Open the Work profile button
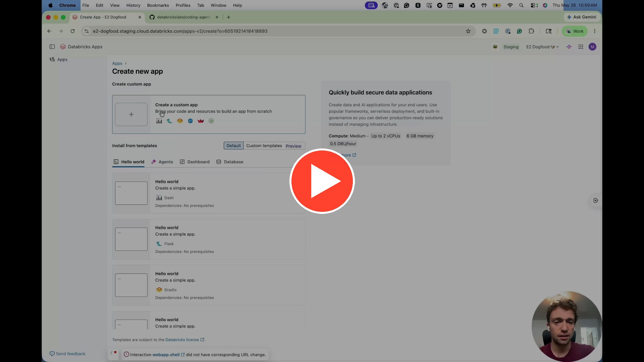644x362 pixels. (x=575, y=31)
